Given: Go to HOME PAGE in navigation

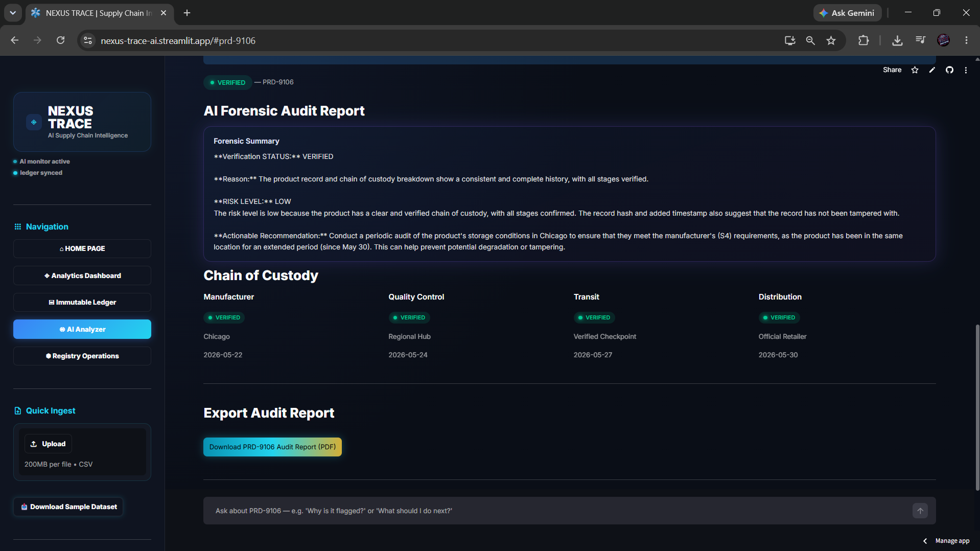Looking at the screenshot, I should pyautogui.click(x=82, y=248).
